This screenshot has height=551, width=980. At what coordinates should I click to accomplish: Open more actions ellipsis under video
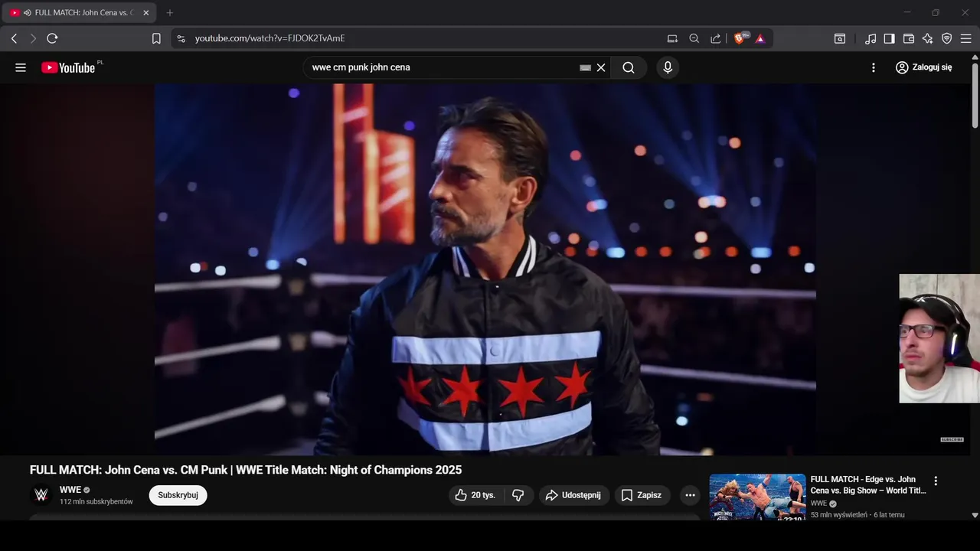(x=690, y=495)
